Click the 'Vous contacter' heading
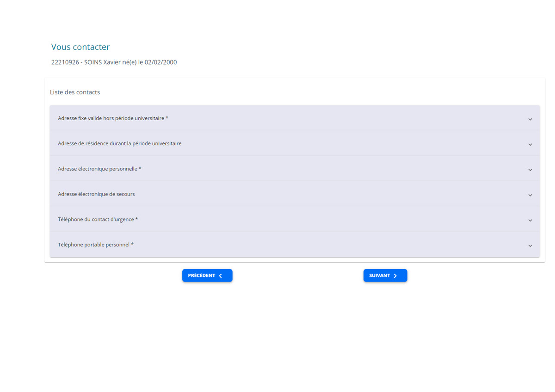Viewport: 555px width, 392px height. point(80,47)
